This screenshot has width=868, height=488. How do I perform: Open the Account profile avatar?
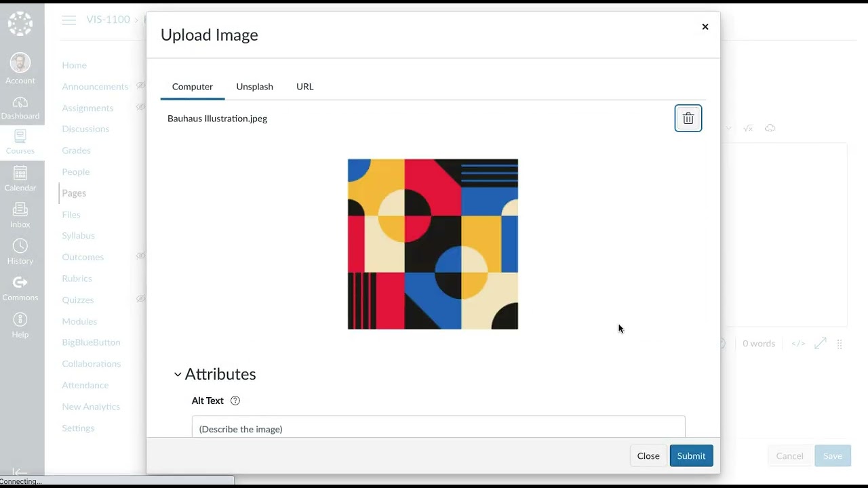[x=20, y=63]
